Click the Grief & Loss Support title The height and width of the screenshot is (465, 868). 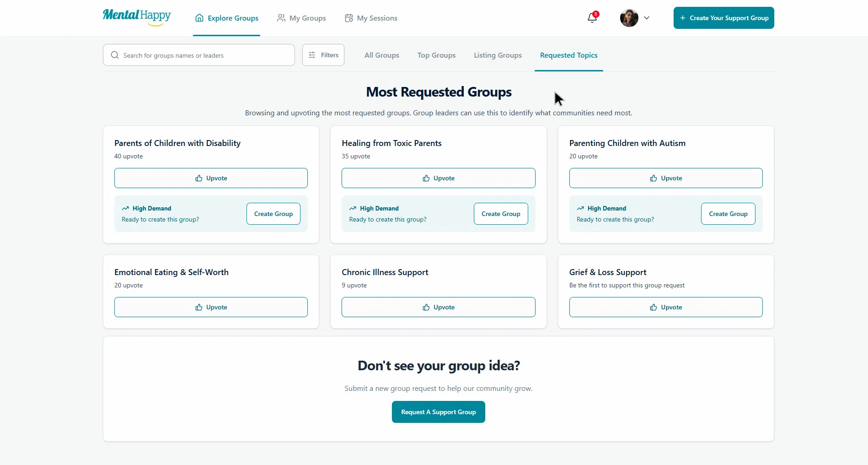(x=608, y=272)
